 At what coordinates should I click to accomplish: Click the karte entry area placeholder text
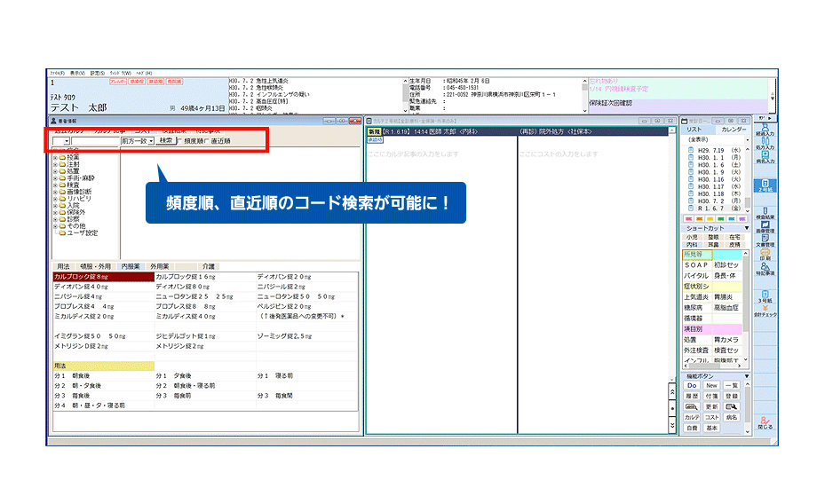pos(413,154)
